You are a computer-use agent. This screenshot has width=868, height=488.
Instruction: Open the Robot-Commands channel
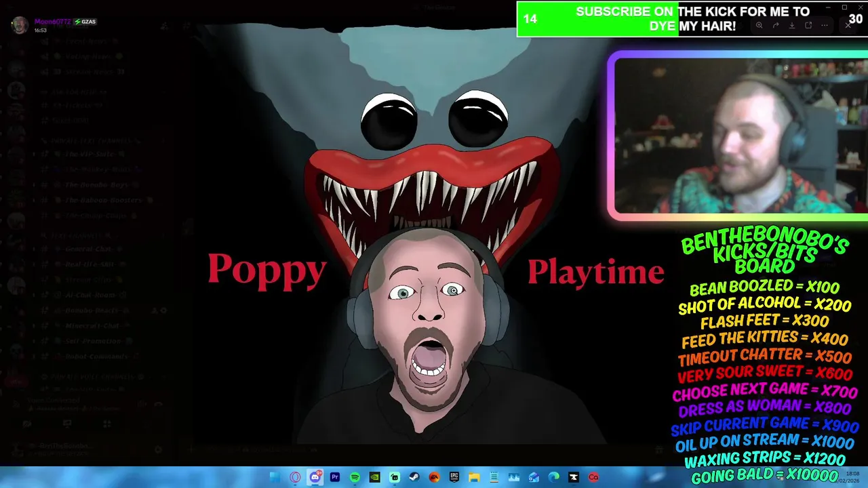92,357
